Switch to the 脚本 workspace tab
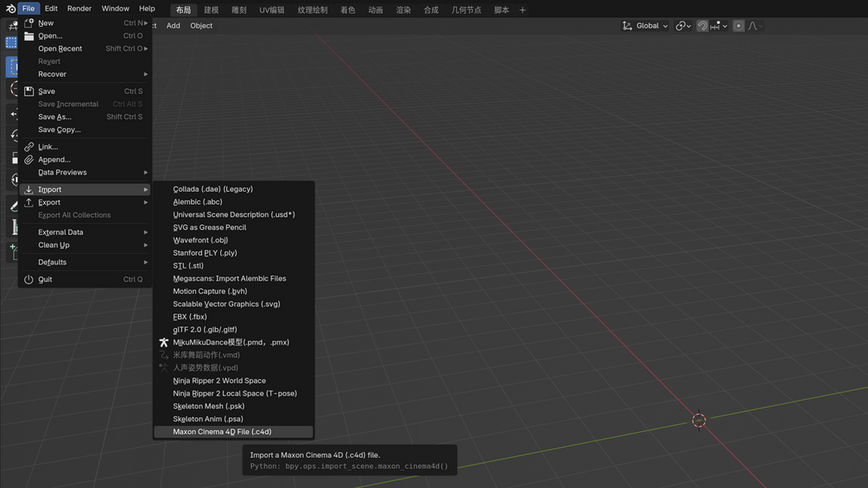The image size is (868, 488). pyautogui.click(x=501, y=10)
